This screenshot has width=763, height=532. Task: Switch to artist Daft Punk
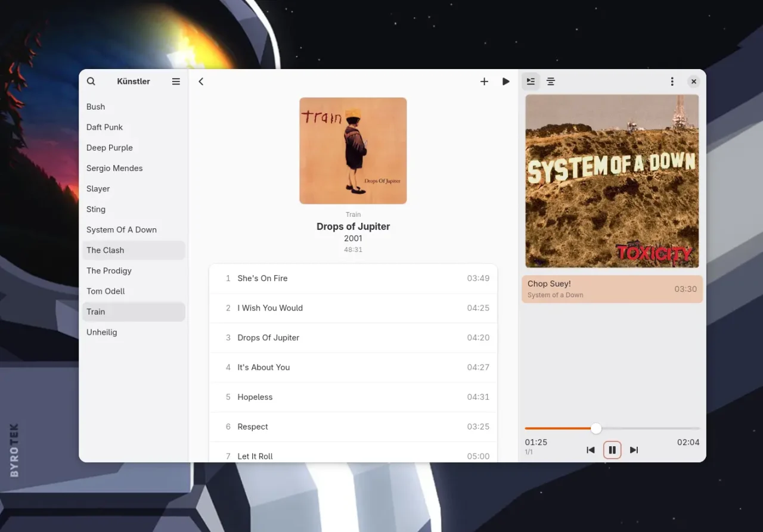[104, 127]
